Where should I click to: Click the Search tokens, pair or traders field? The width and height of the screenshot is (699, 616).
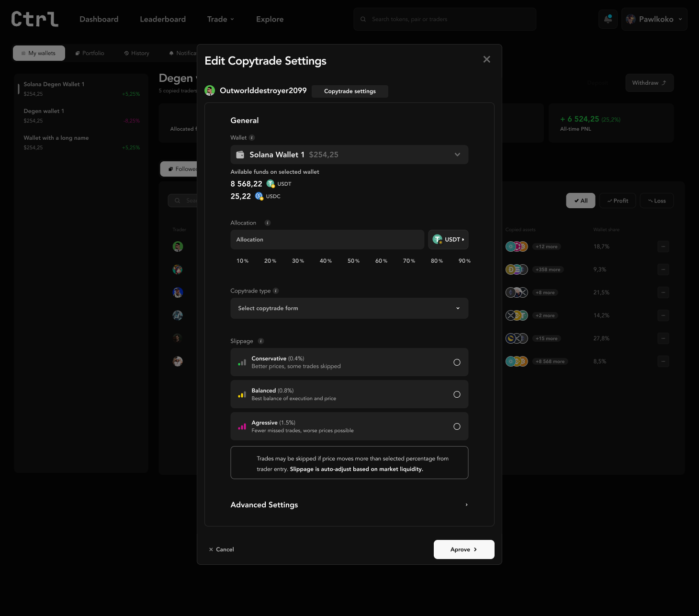point(445,19)
